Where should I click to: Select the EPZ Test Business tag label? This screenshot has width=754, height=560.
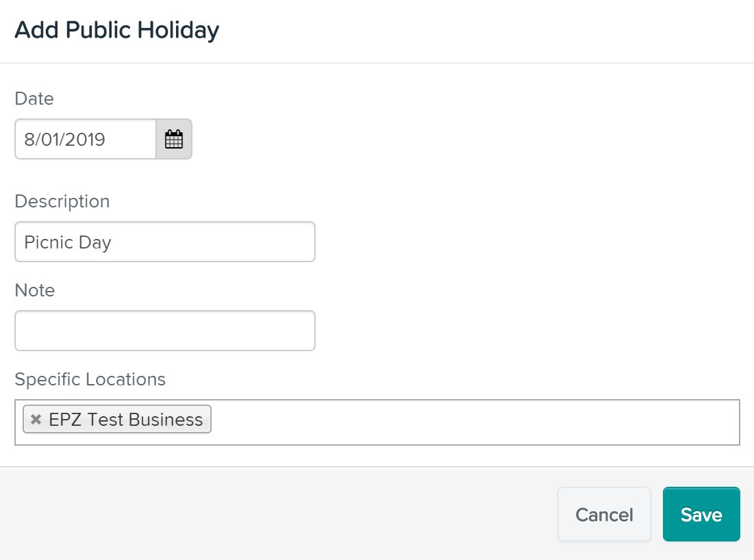tap(126, 419)
